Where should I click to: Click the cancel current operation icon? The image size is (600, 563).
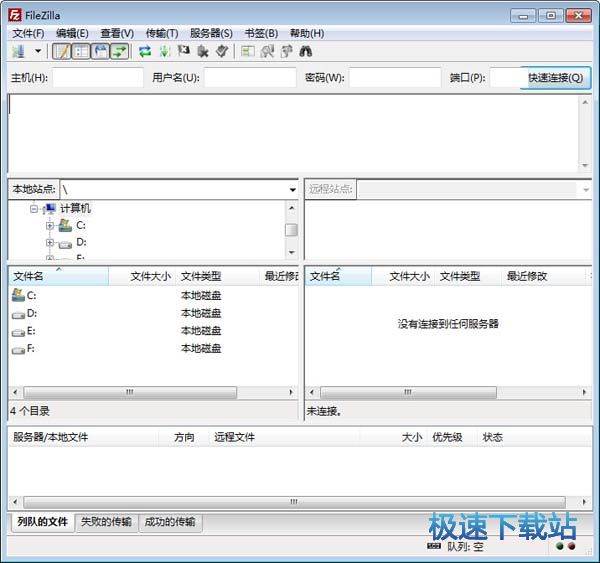tap(183, 51)
